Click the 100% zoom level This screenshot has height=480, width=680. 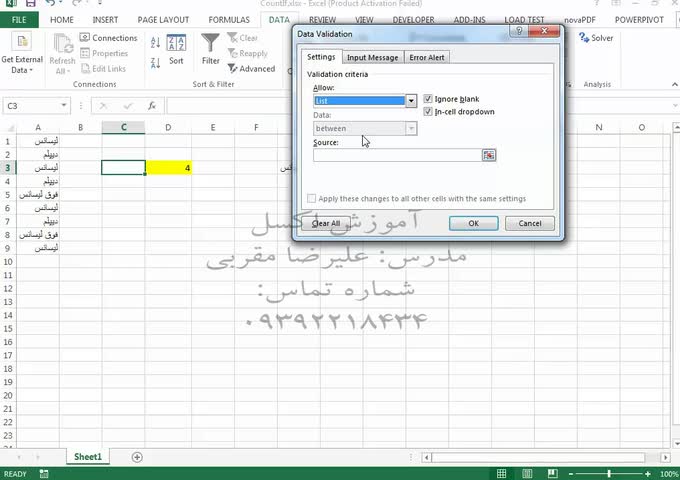[x=670, y=474]
